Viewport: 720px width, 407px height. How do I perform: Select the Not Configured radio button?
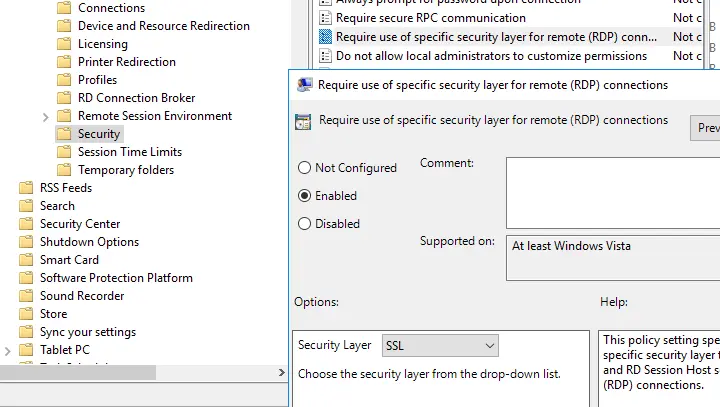304,168
